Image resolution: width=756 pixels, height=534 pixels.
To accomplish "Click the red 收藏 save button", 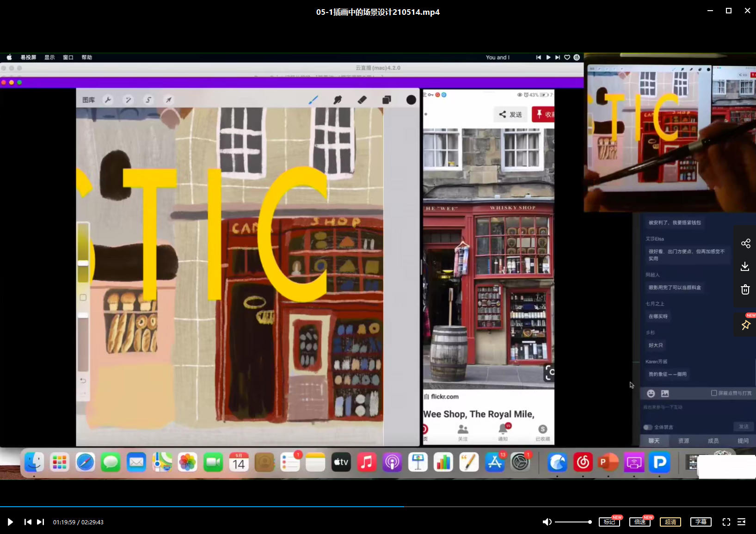I will tap(543, 114).
